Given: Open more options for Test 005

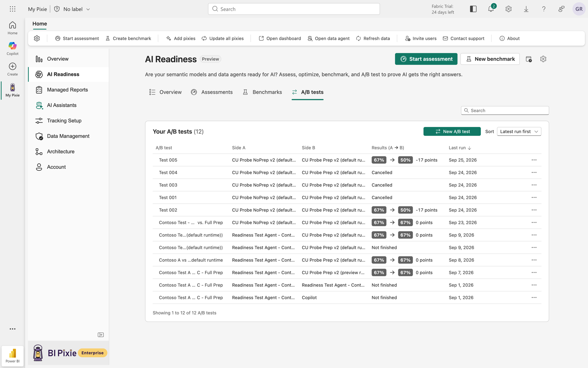Looking at the screenshot, I should 534,160.
